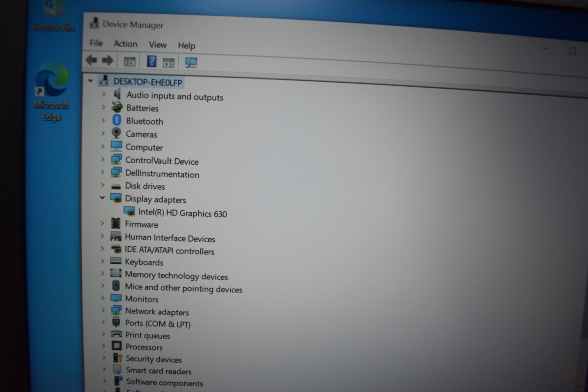
Task: Toggle the Show/Hide Action Pane toolbar icon
Action: click(x=169, y=62)
